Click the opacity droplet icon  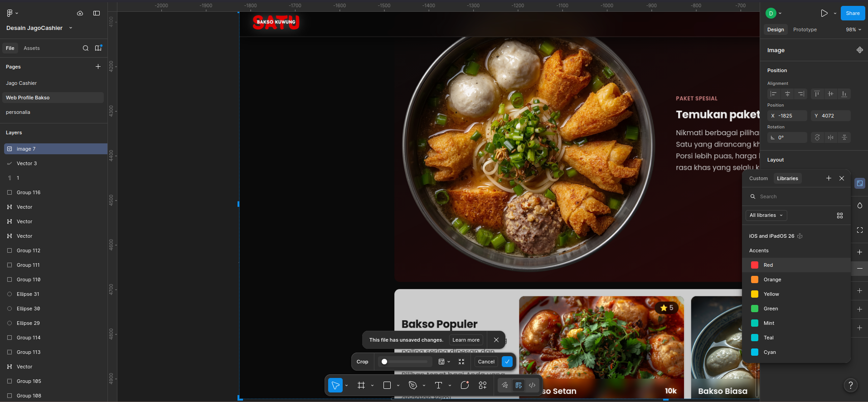860,206
